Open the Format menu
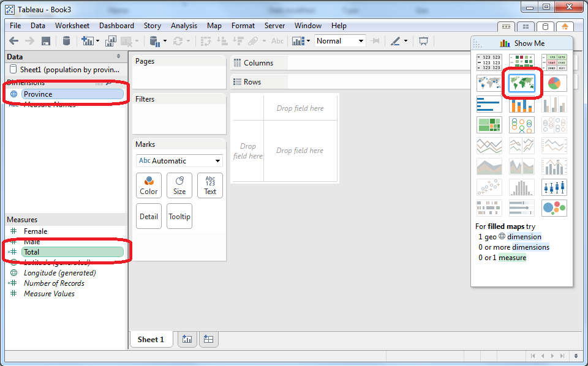The width and height of the screenshot is (588, 366). 243,26
